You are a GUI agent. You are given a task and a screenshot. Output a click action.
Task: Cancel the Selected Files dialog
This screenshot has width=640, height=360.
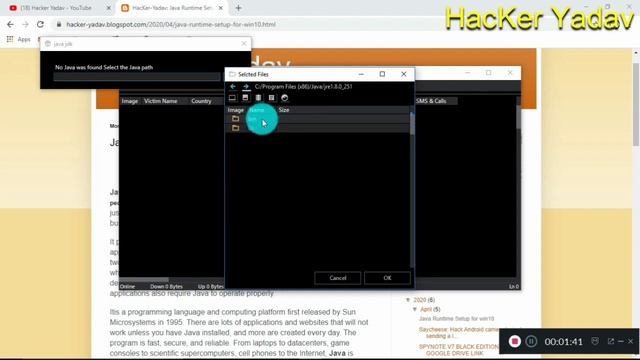338,278
